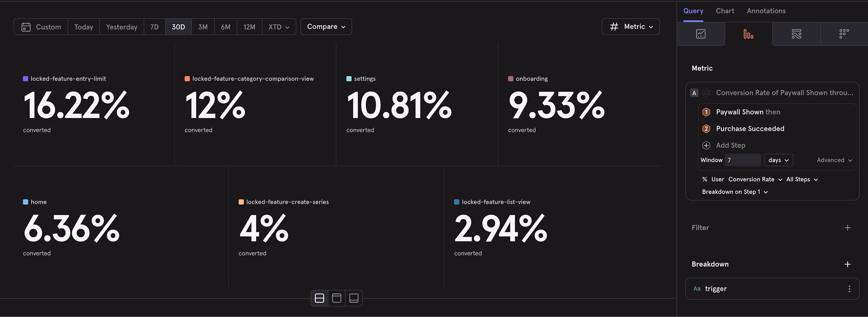Screen dimensions: 868x317
Task: Click Add Step label
Action: pos(731,145)
